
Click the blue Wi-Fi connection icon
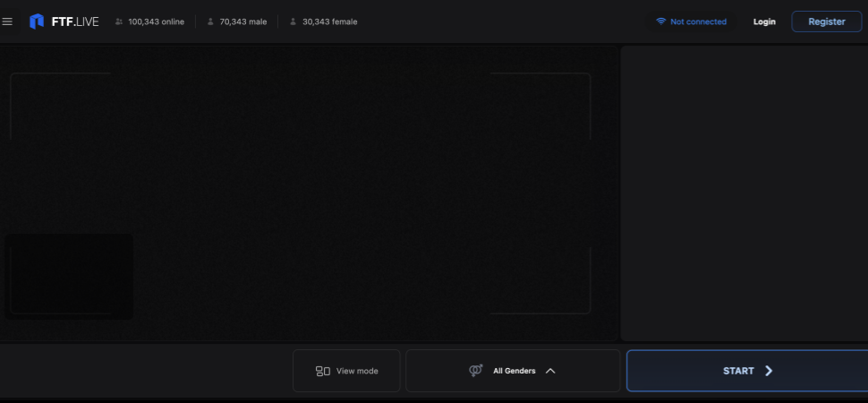660,21
